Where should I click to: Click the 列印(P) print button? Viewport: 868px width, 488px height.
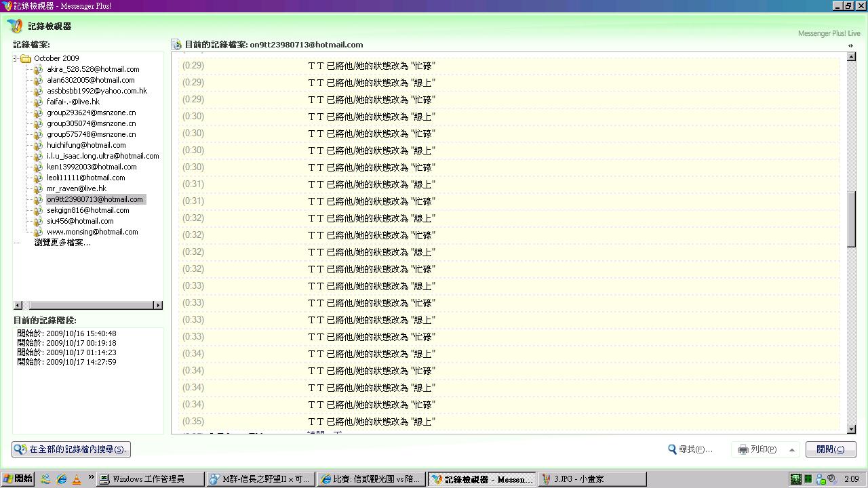pyautogui.click(x=757, y=449)
